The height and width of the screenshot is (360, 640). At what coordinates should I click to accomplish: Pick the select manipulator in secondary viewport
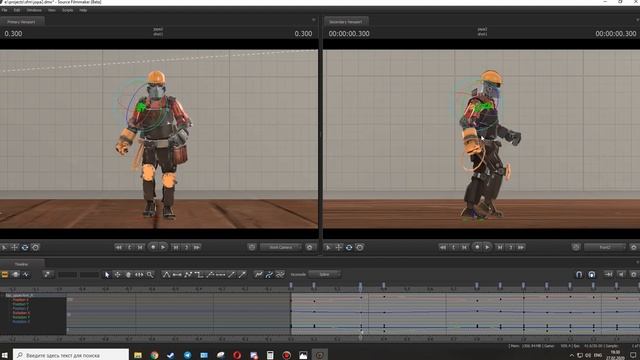click(x=328, y=247)
